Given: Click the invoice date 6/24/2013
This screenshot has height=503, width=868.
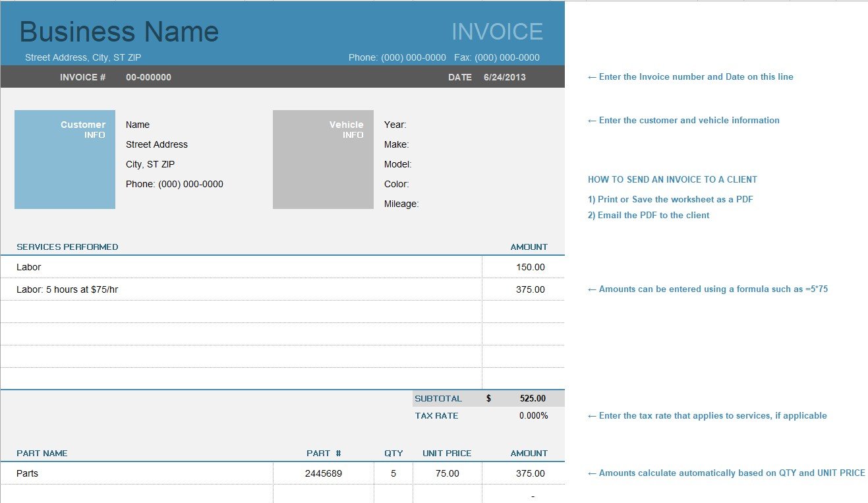Looking at the screenshot, I should pos(504,77).
